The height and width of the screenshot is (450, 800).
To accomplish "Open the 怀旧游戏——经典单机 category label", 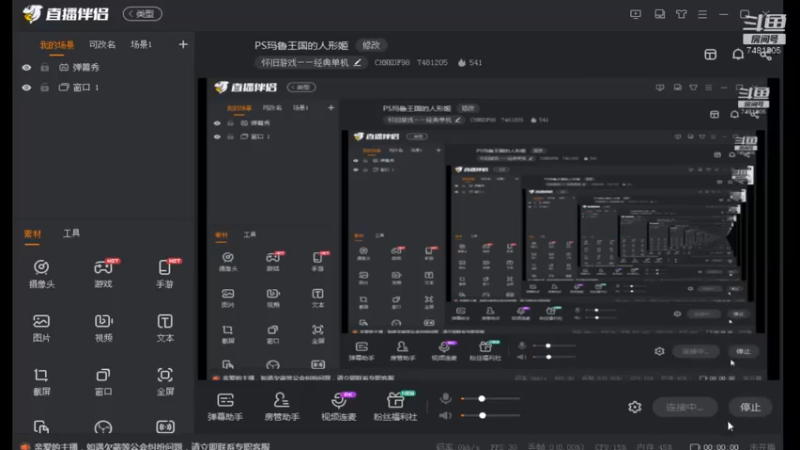I will [x=305, y=62].
